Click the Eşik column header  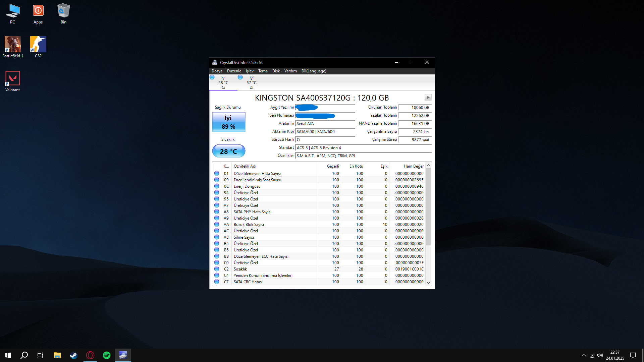[377, 166]
